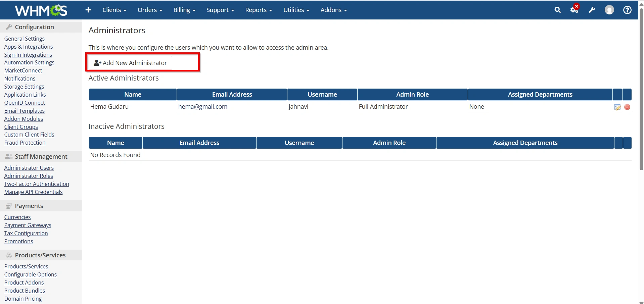This screenshot has width=644, height=304.
Task: Expand the Billing menu
Action: (184, 10)
